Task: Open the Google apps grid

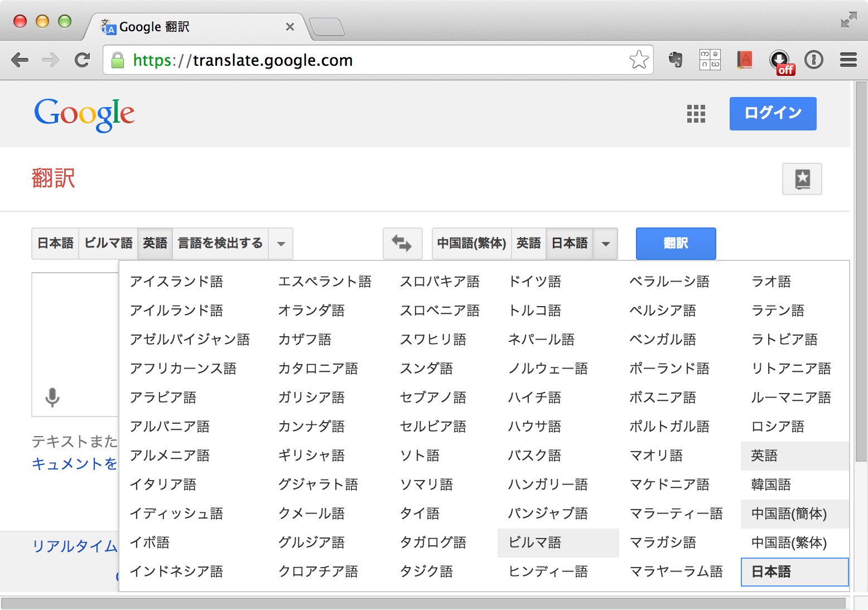Action: coord(696,114)
